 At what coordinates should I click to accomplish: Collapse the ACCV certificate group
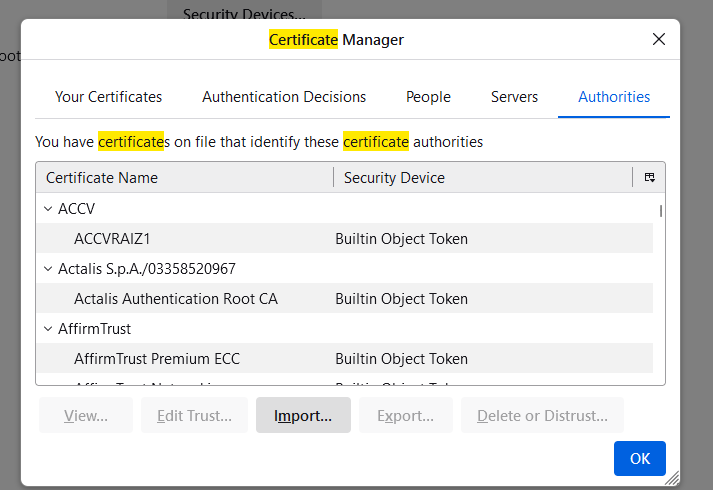(47, 209)
